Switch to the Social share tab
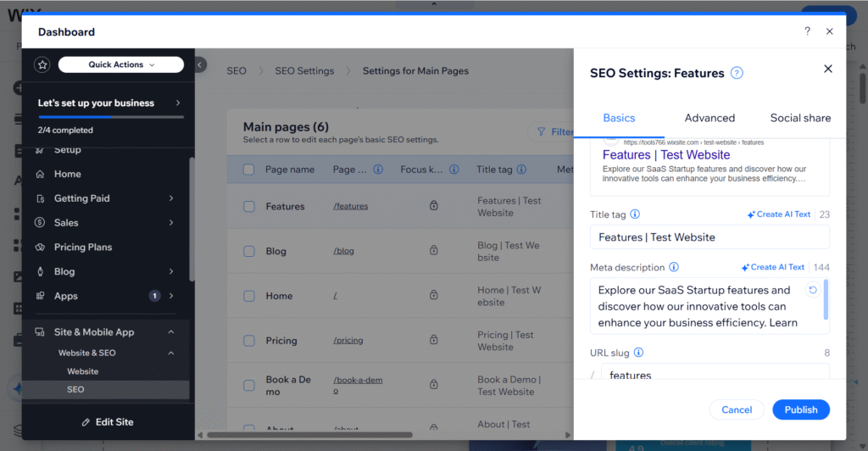Image resolution: width=868 pixels, height=451 pixels. (x=800, y=118)
